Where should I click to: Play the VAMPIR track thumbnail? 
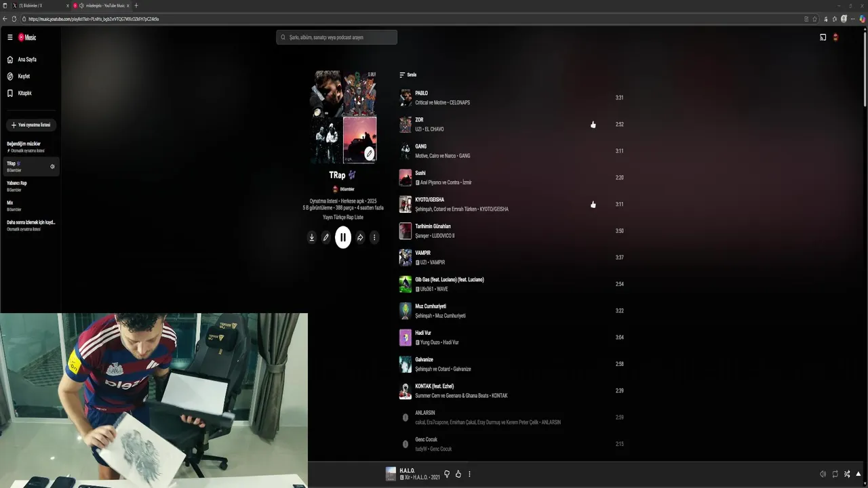point(406,258)
